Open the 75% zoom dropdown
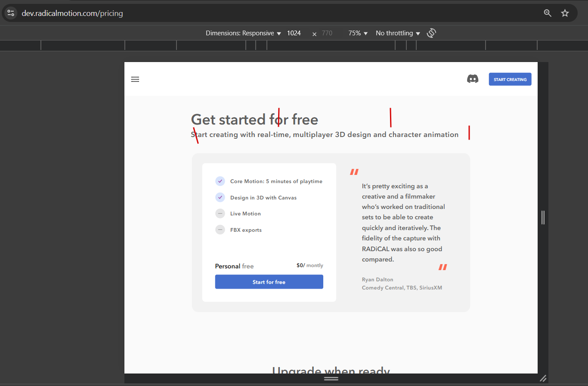Image resolution: width=588 pixels, height=386 pixels. click(x=358, y=33)
